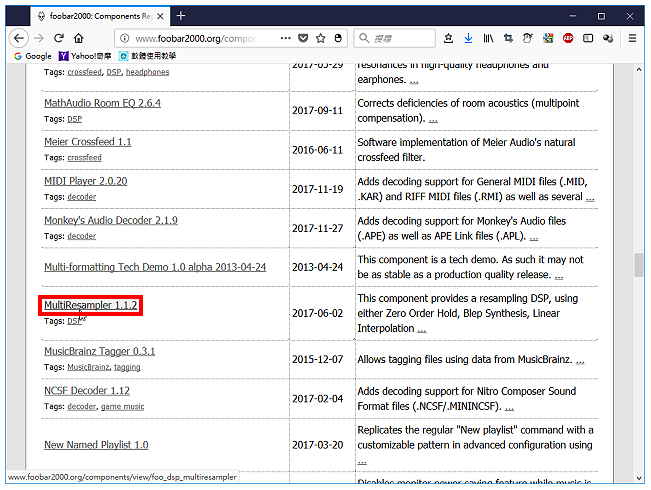The image size is (651, 490).
Task: Open the page actions three-dots menu
Action: pos(285,38)
